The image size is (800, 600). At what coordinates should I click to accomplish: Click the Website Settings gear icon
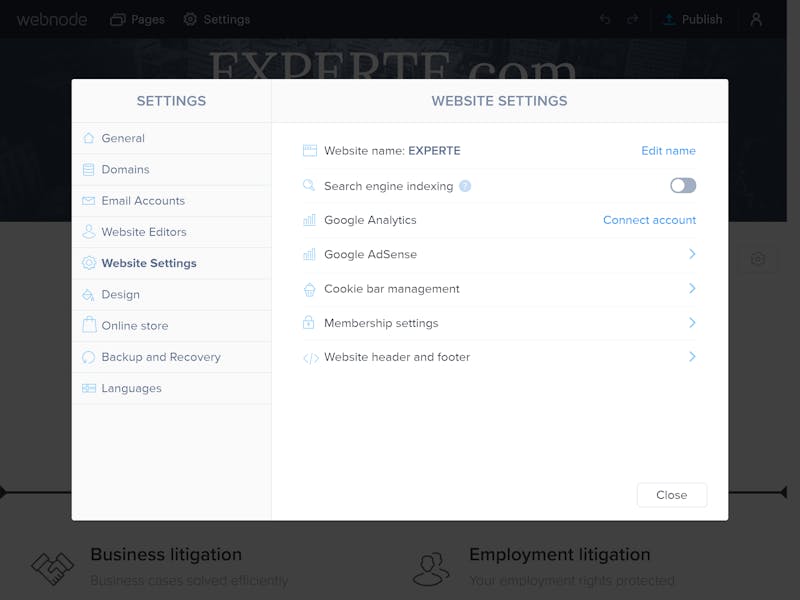(x=89, y=263)
